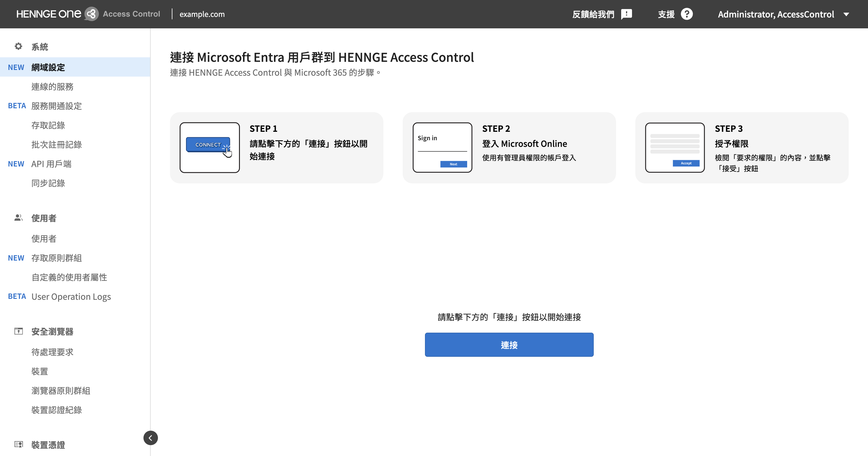Click the 使用者 section heading
The height and width of the screenshot is (456, 868).
tap(44, 218)
